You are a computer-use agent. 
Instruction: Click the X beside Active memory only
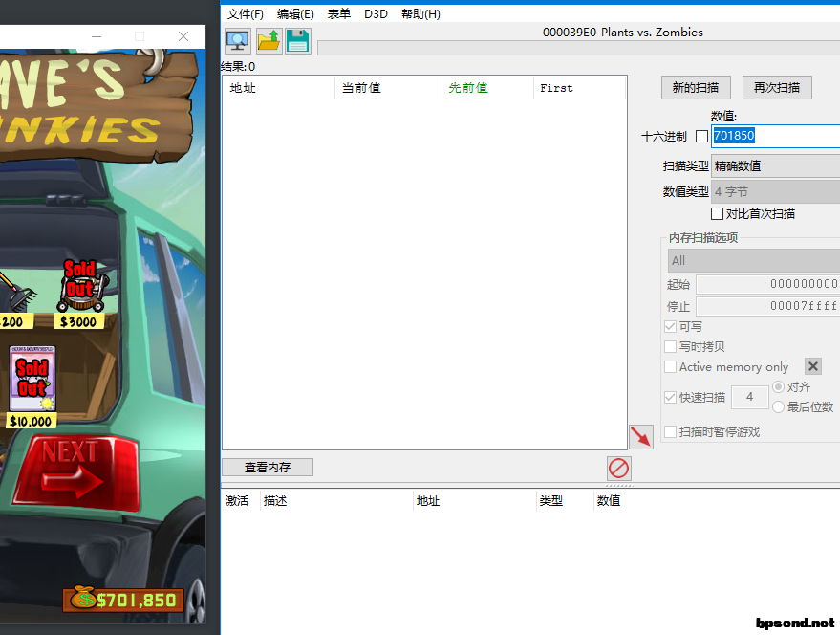pyautogui.click(x=812, y=366)
